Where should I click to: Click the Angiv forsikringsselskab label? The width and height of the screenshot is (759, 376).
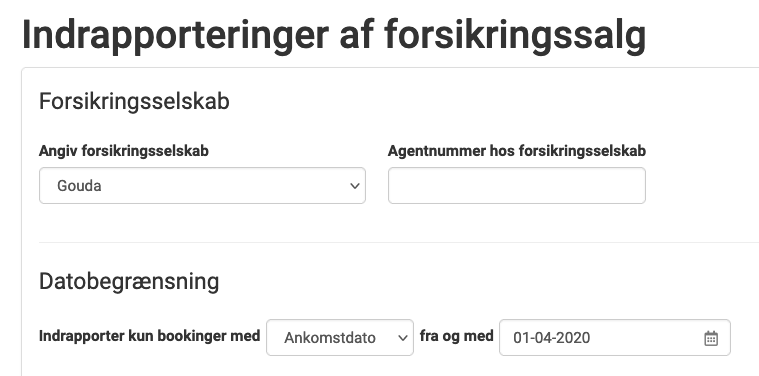[x=123, y=151]
